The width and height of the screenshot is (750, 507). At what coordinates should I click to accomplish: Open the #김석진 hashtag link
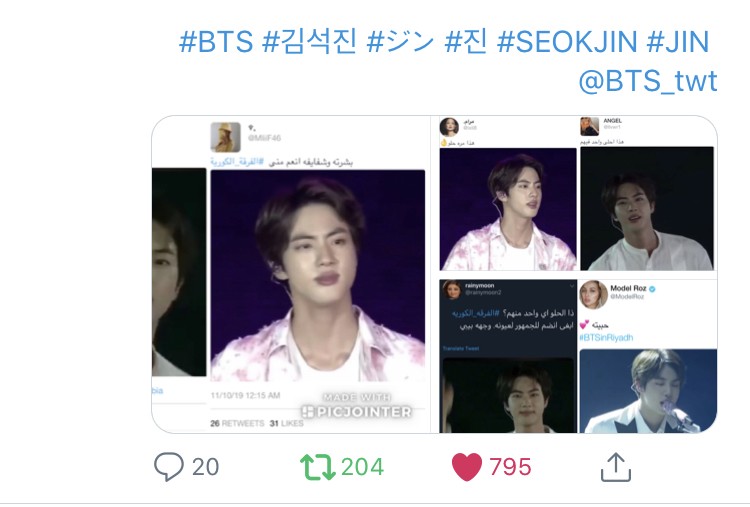tap(309, 42)
